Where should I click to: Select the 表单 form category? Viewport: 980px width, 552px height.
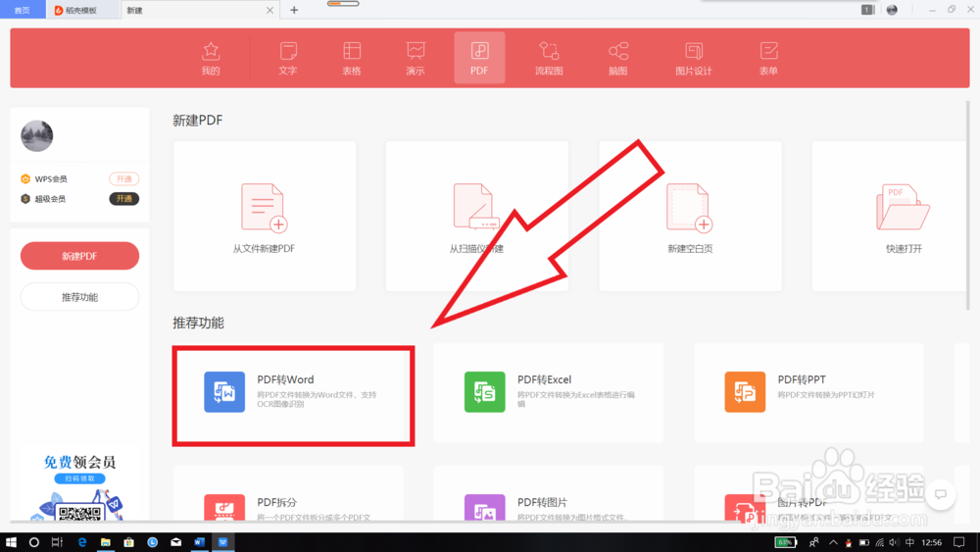[768, 58]
